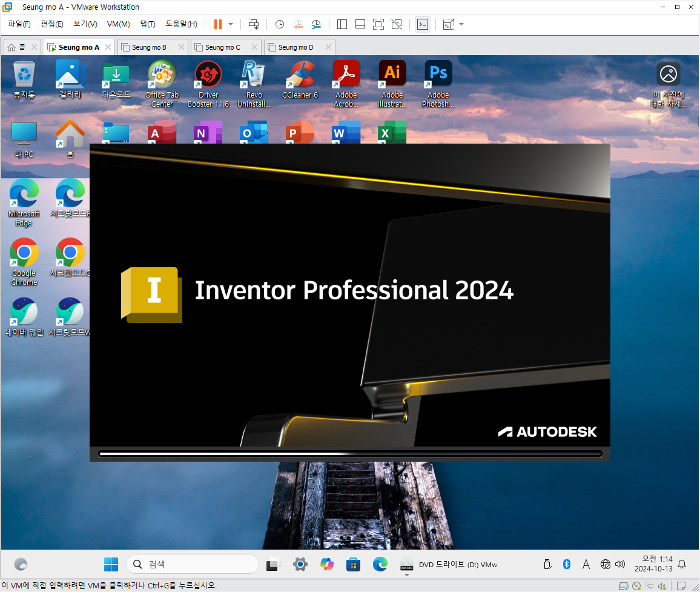Click the volume speaker tray icon
This screenshot has width=700, height=592.
click(620, 564)
